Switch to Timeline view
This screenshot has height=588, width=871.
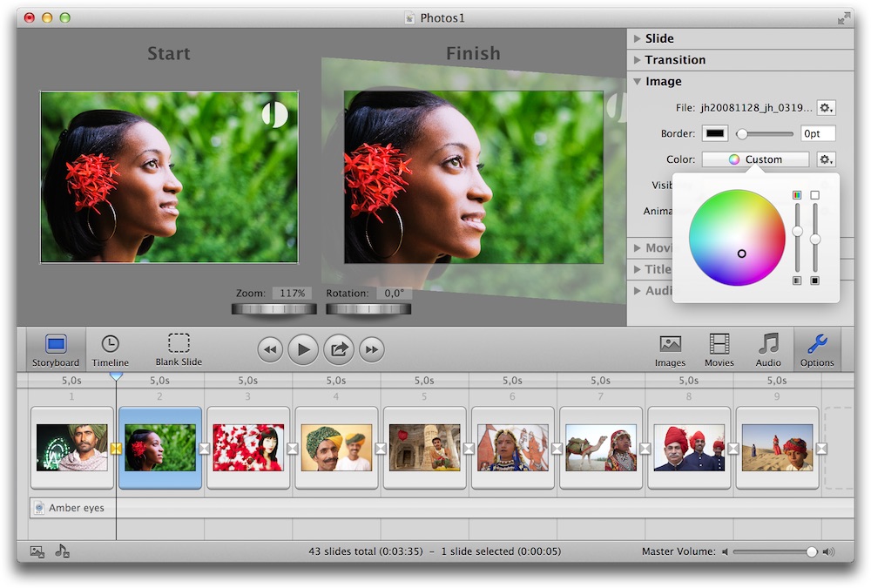[110, 350]
